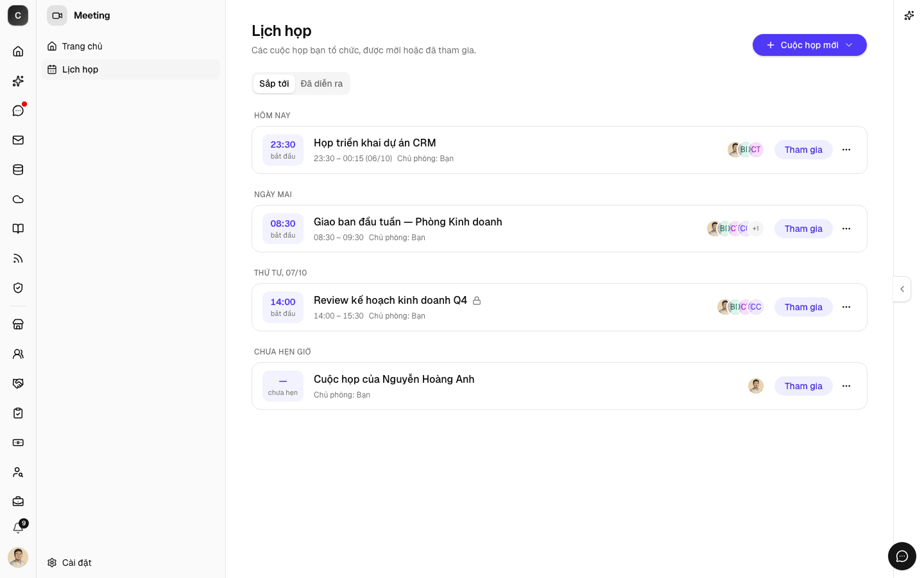The height and width of the screenshot is (578, 924).
Task: Open the mail envelope icon
Action: [18, 140]
